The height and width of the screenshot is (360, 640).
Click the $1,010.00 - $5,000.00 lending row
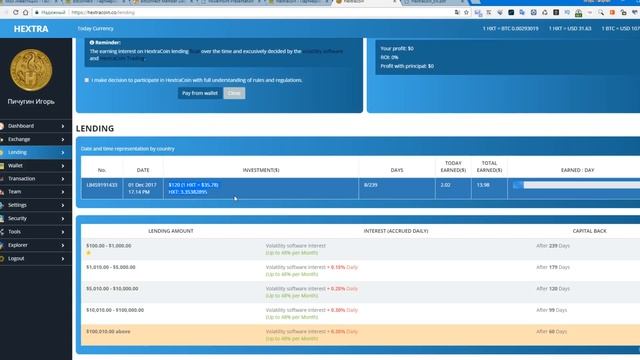pyautogui.click(x=360, y=271)
